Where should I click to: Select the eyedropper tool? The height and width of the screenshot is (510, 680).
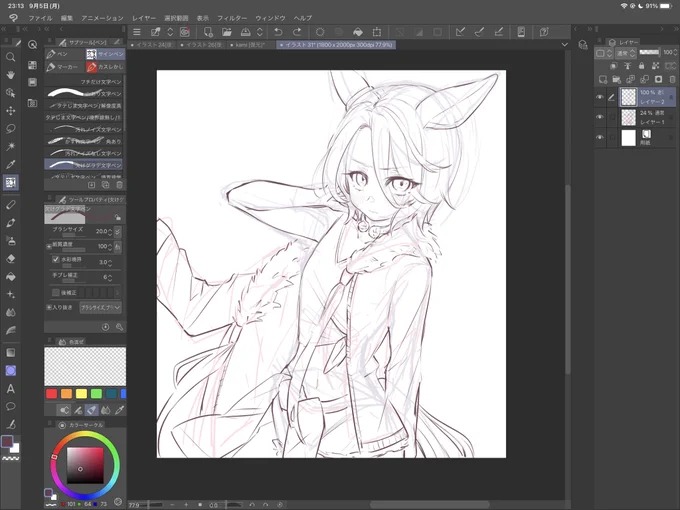point(11,164)
